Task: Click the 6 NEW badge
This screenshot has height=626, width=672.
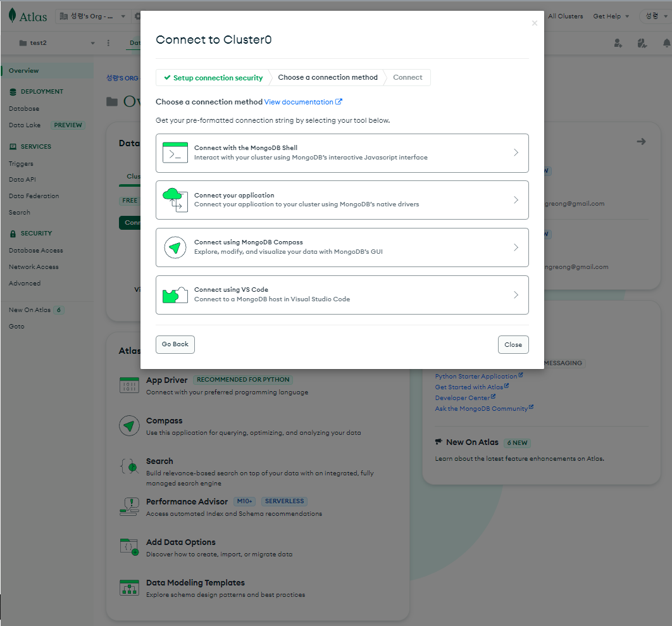Action: pyautogui.click(x=517, y=443)
